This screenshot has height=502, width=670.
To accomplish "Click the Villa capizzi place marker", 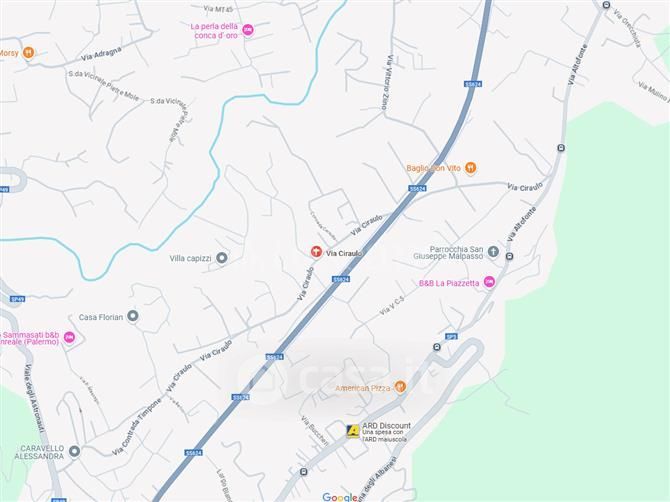I will point(221,258).
